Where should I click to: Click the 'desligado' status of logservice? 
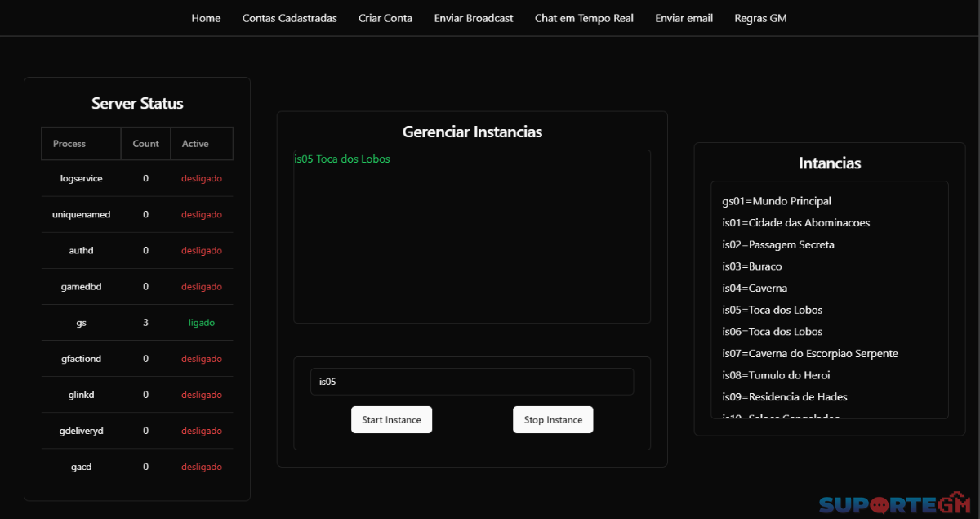coord(202,178)
